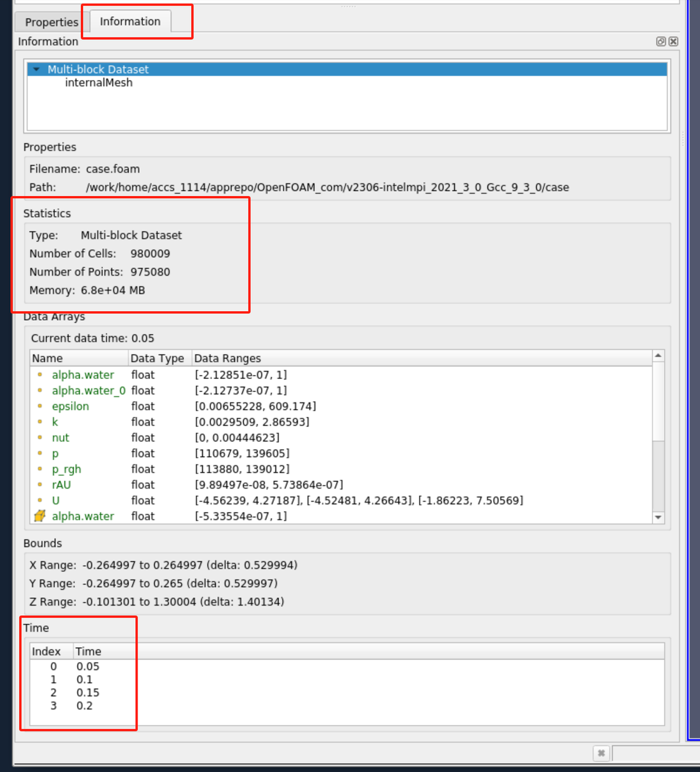This screenshot has width=700, height=772.
Task: Click the scroll-down arrow of the Data Arrays list
Action: point(658,517)
